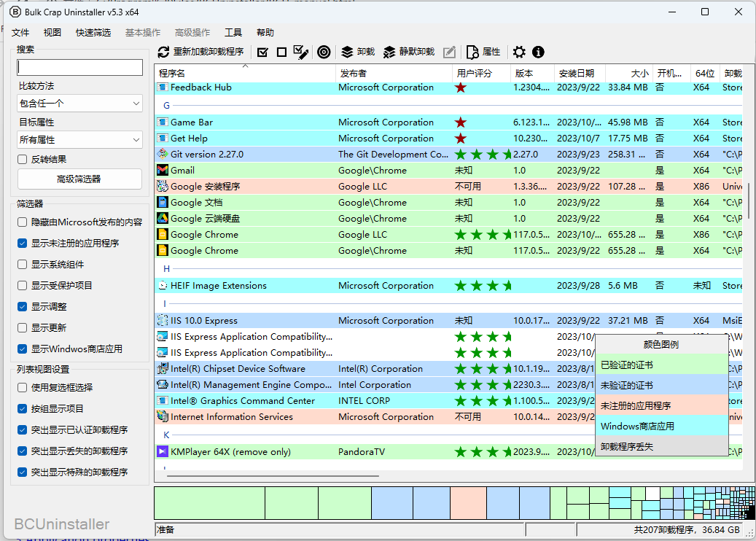Screen dimensions: 756x541
Task: Click the Internet Information Services row icon
Action: coord(163,416)
